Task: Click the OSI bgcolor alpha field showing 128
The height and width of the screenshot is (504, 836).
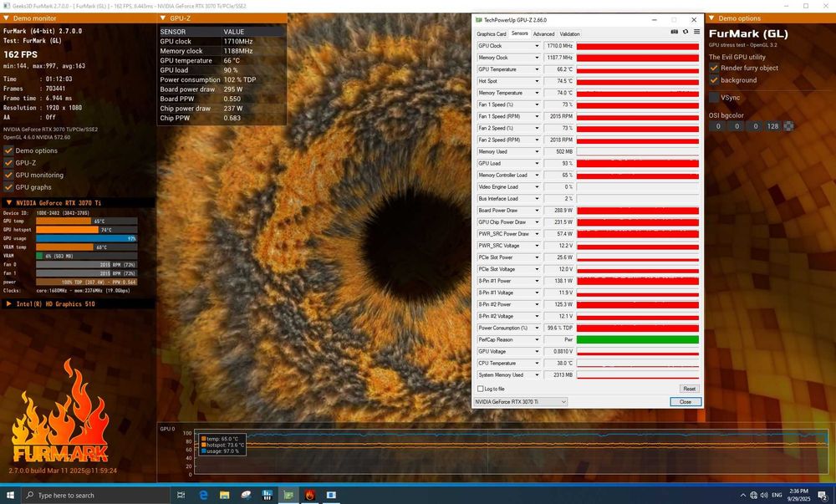Action: coord(772,126)
